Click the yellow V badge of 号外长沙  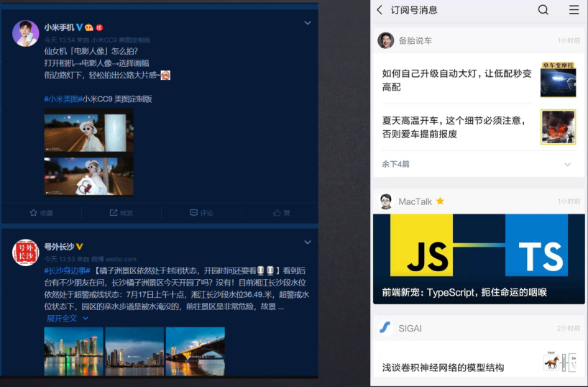tap(80, 247)
